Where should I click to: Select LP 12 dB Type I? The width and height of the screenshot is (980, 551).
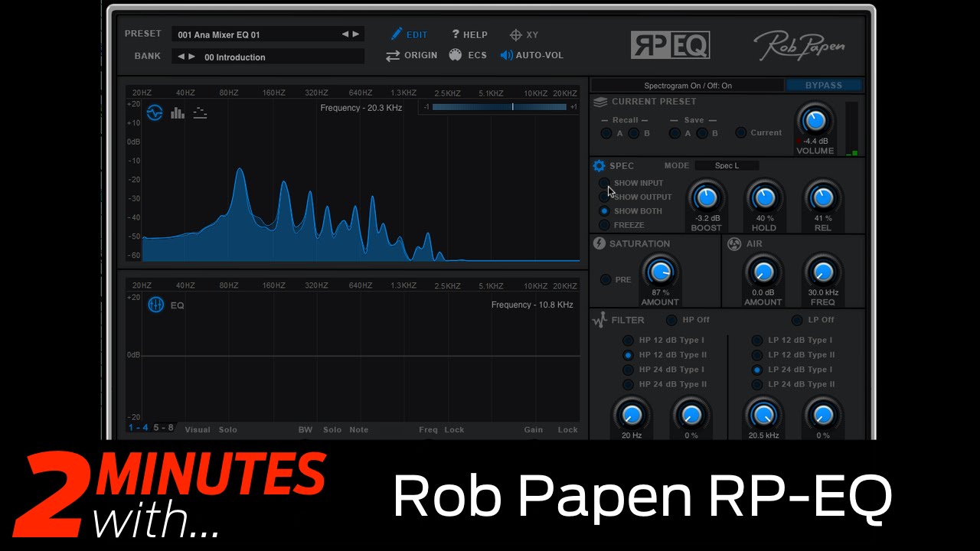(757, 341)
